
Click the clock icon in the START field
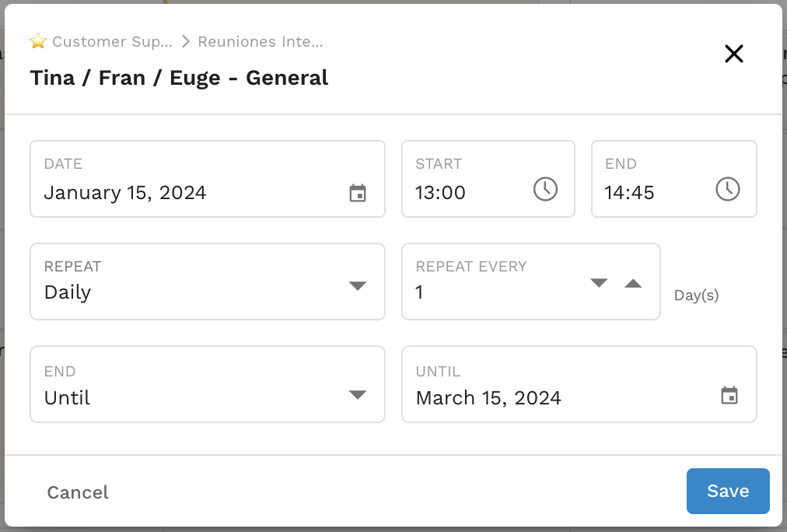tap(545, 189)
